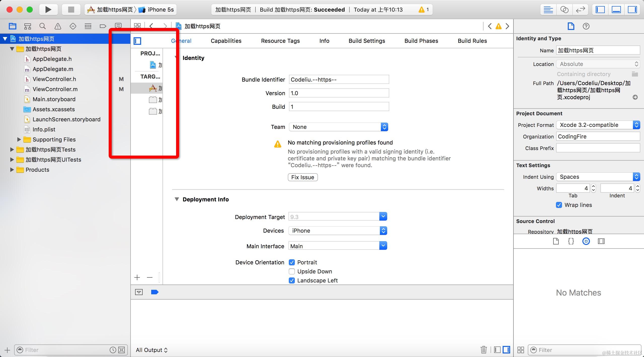The height and width of the screenshot is (357, 644).
Task: Click the Run (play) button
Action: 48,10
